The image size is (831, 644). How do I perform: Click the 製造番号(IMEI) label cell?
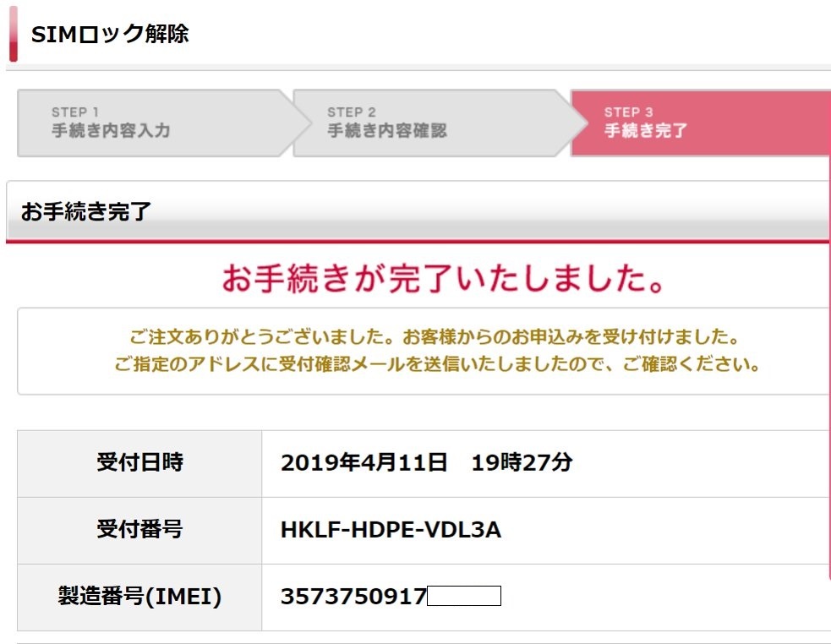pos(139,597)
